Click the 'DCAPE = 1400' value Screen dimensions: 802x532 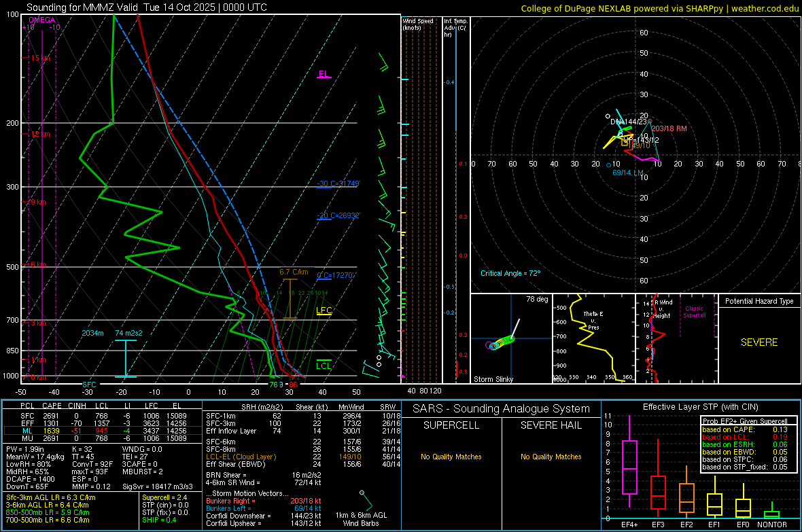[31, 479]
